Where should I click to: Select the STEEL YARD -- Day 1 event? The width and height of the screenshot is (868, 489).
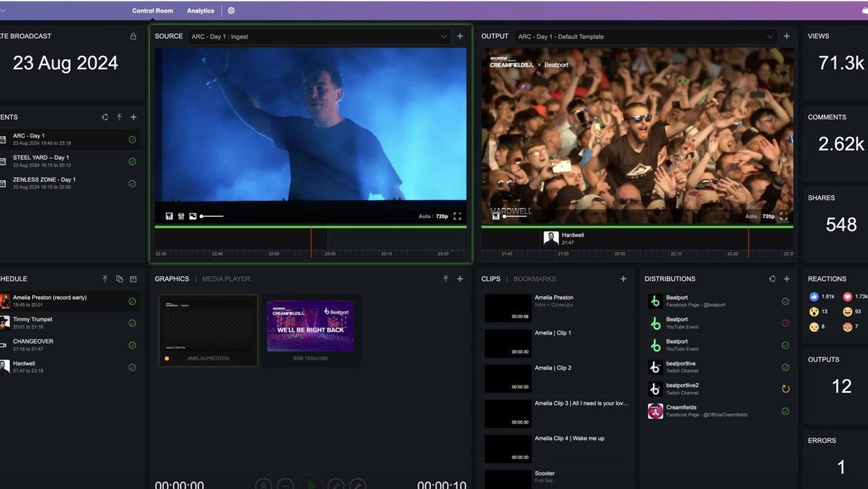[70, 161]
